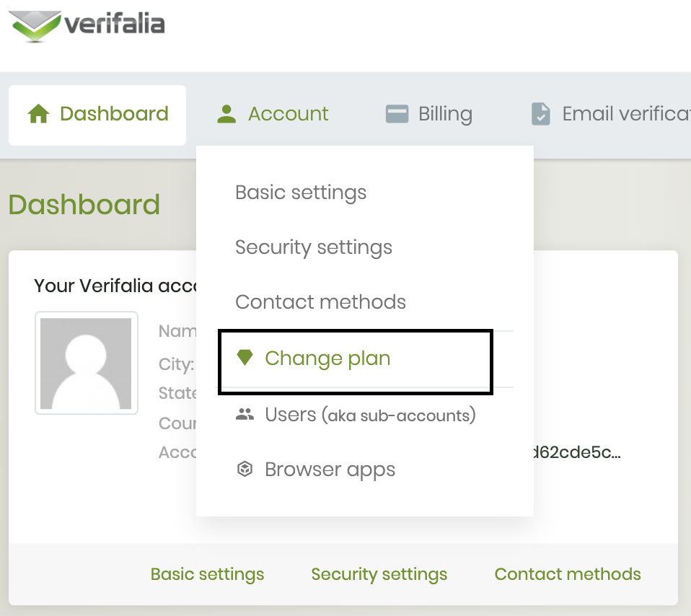Click the home icon on Dashboard tab
Viewport: 691px width, 616px height.
pyautogui.click(x=38, y=114)
